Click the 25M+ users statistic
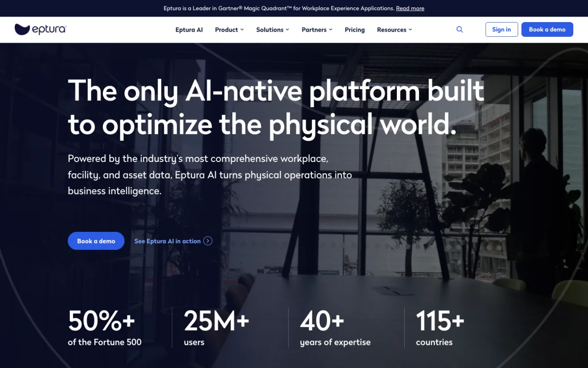588x368 pixels. [x=216, y=328]
